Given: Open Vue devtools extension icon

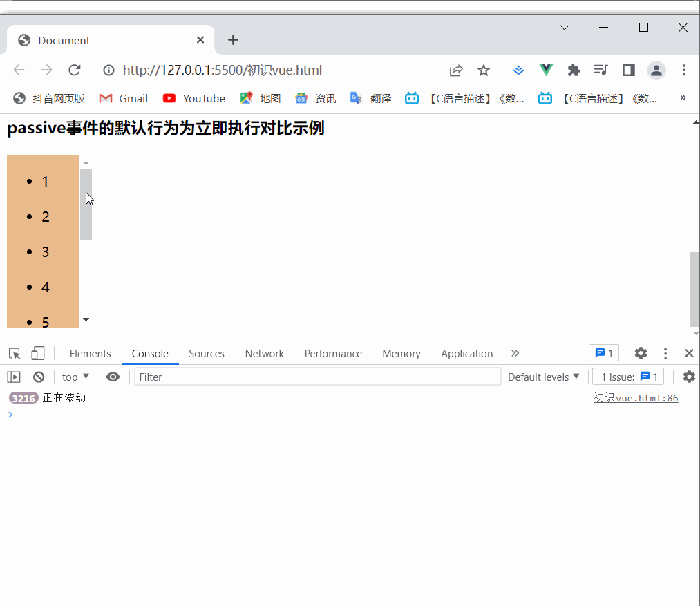Looking at the screenshot, I should coord(545,70).
